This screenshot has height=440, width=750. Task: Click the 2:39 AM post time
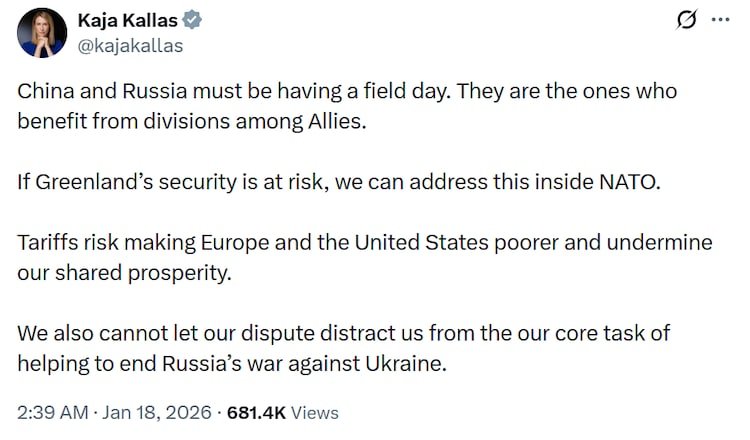click(50, 412)
